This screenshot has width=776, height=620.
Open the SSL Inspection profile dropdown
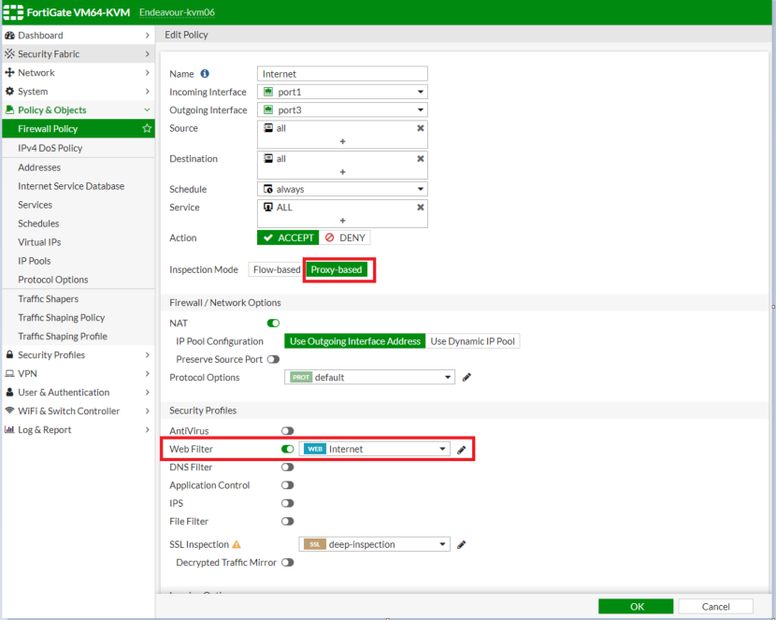[375, 544]
